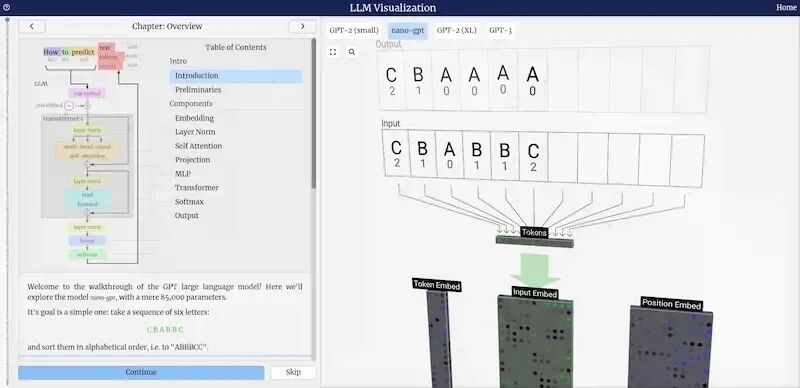
Task: Click the Output label above output row
Action: (x=388, y=44)
